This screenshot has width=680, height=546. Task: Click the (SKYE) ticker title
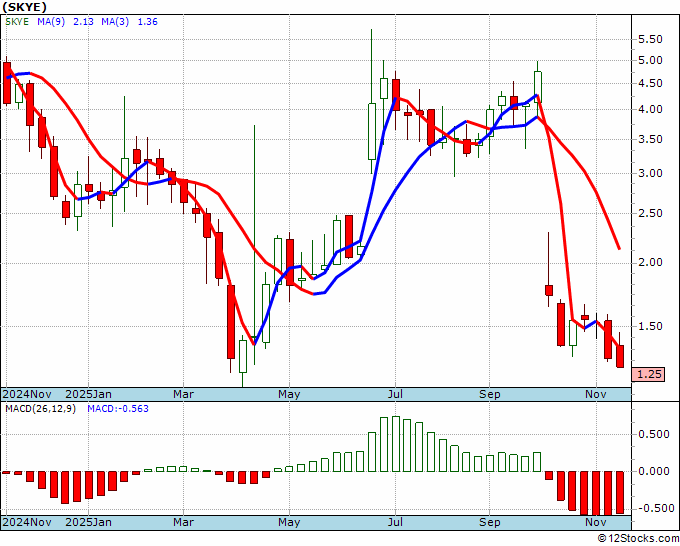coord(24,7)
